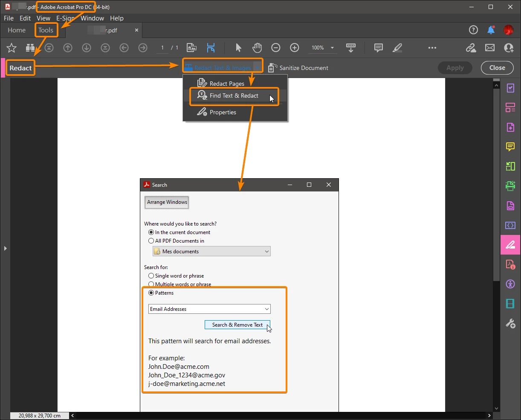The image size is (521, 420).
Task: Click the Apply button on Redact bar
Action: point(455,67)
